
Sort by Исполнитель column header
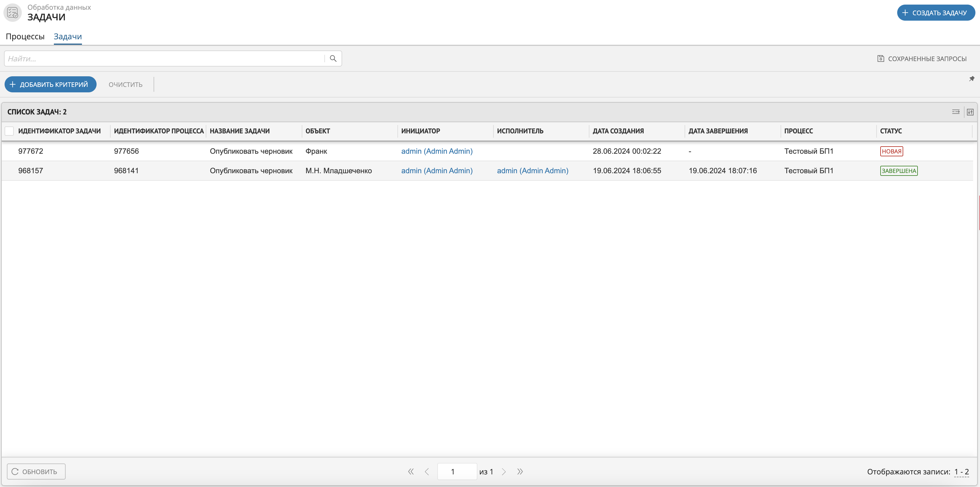click(520, 131)
